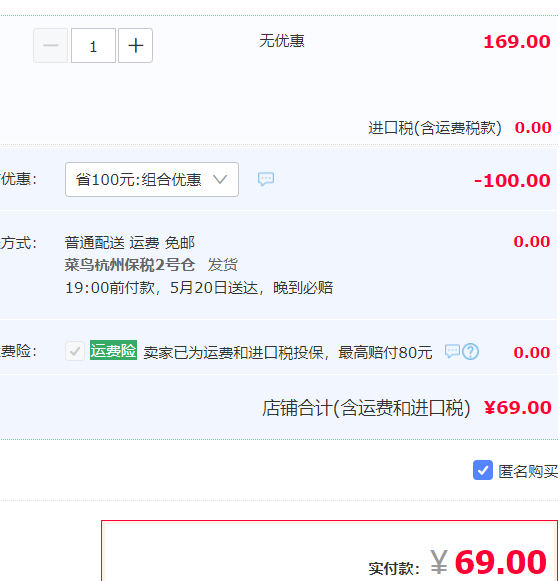Click the 无优惠 promotion text
Viewport: 560px width, 581px height.
[282, 41]
